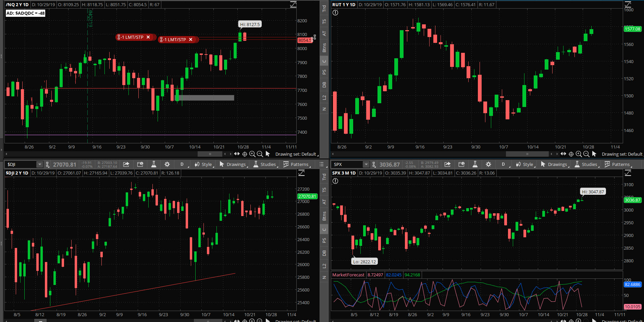This screenshot has height=322, width=644.
Task: Toggle the TS side panel on the /NQ chart
Action: [x=324, y=21]
